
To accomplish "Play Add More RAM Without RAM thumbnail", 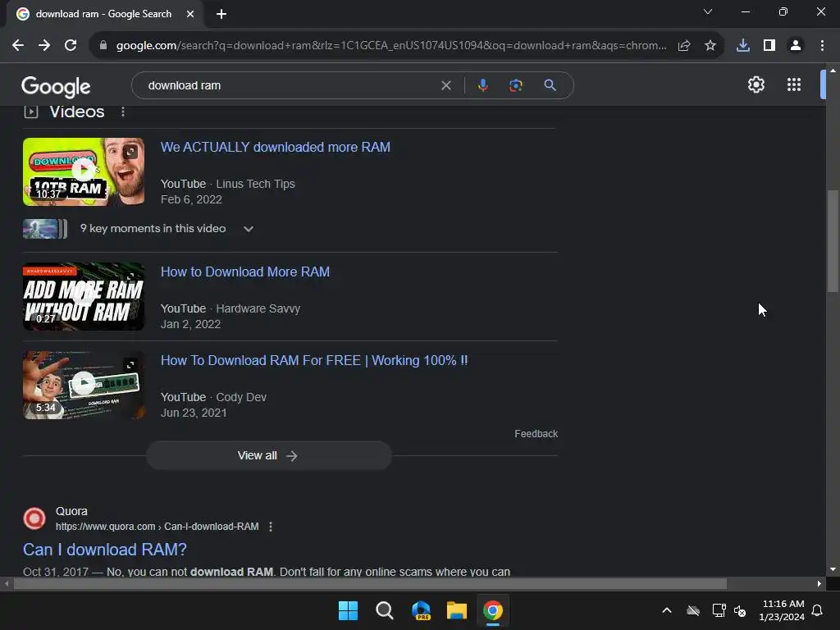I will [x=84, y=296].
